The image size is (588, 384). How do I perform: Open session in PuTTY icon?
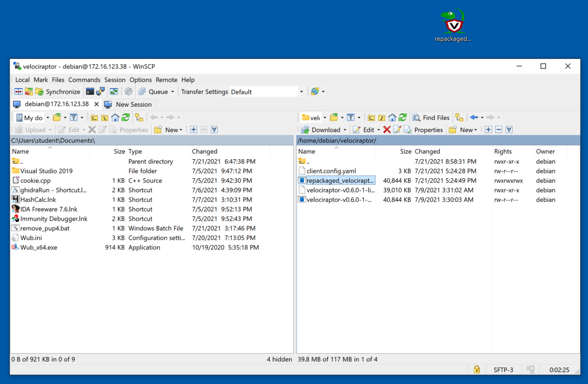[x=101, y=92]
